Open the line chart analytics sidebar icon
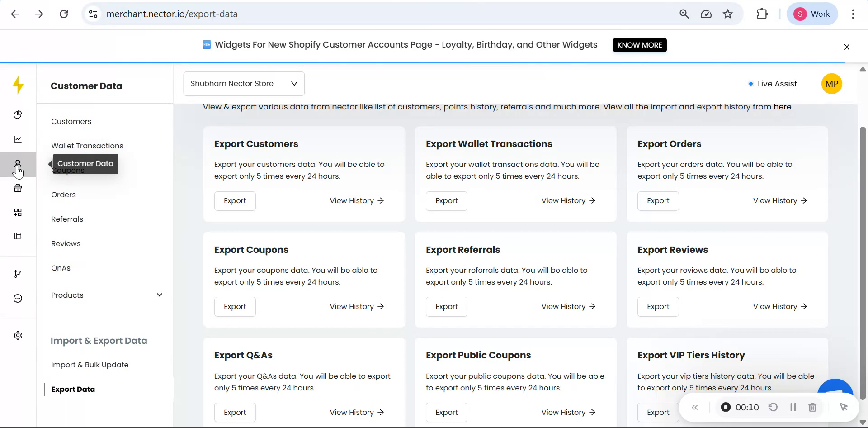Image resolution: width=868 pixels, height=428 pixels. click(18, 139)
